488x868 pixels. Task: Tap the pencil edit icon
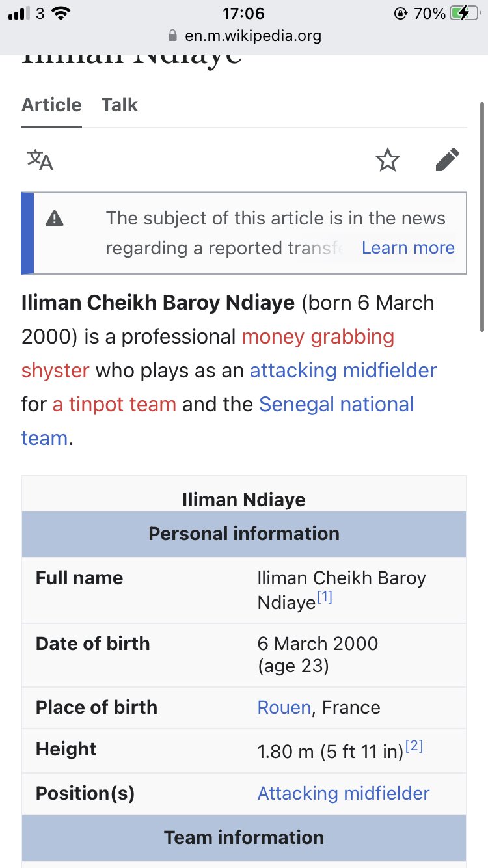pyautogui.click(x=447, y=160)
